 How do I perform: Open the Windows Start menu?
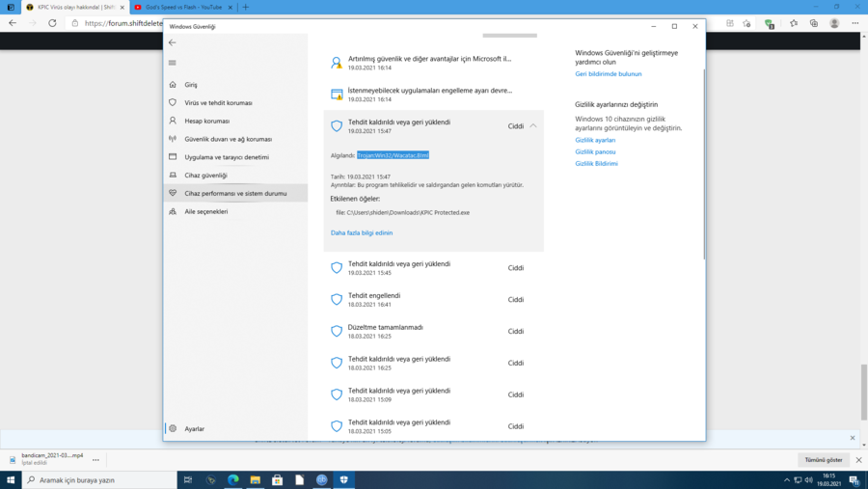(x=11, y=479)
